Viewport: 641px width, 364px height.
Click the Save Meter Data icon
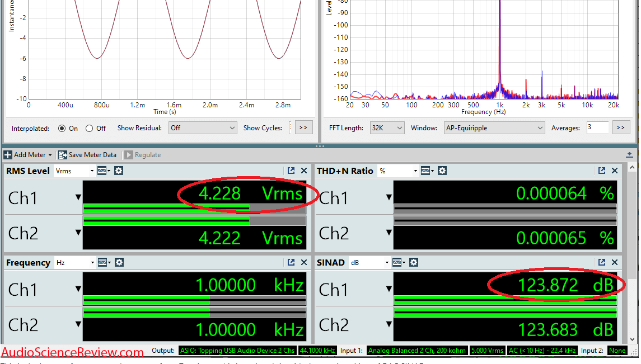(62, 155)
